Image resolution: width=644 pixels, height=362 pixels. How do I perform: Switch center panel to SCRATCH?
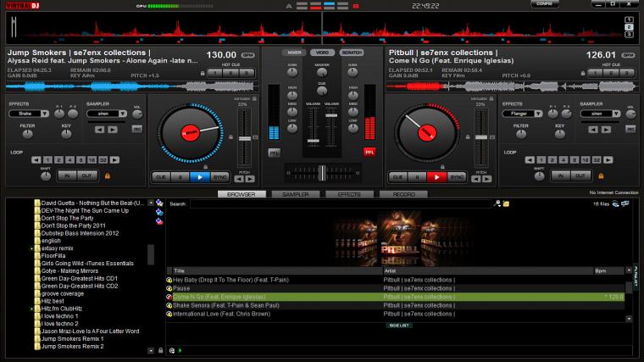(x=352, y=53)
